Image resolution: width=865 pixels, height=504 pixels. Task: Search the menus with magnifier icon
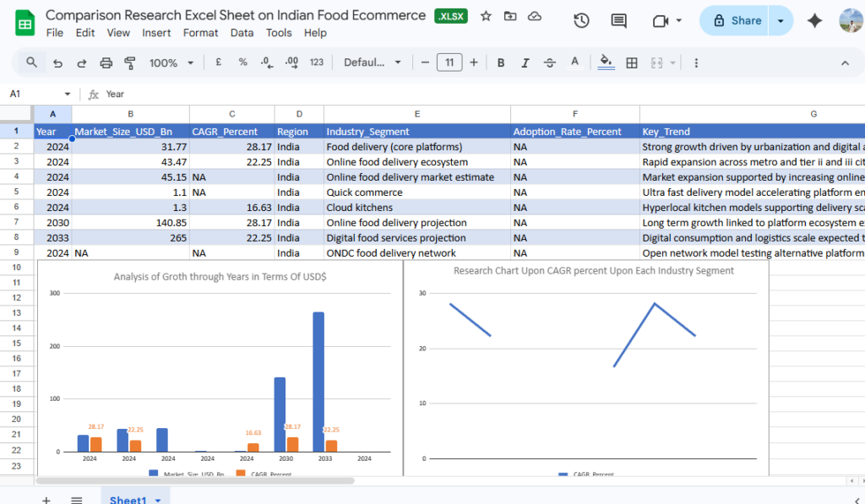(32, 62)
